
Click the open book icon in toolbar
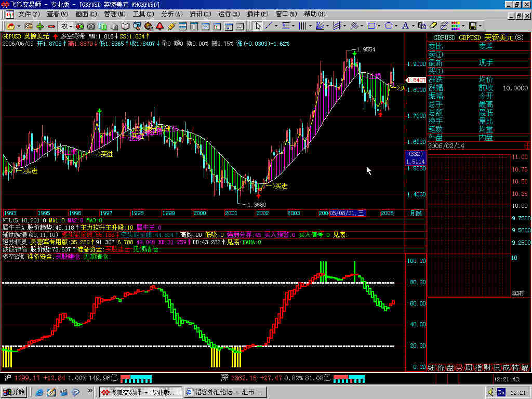click(x=125, y=25)
